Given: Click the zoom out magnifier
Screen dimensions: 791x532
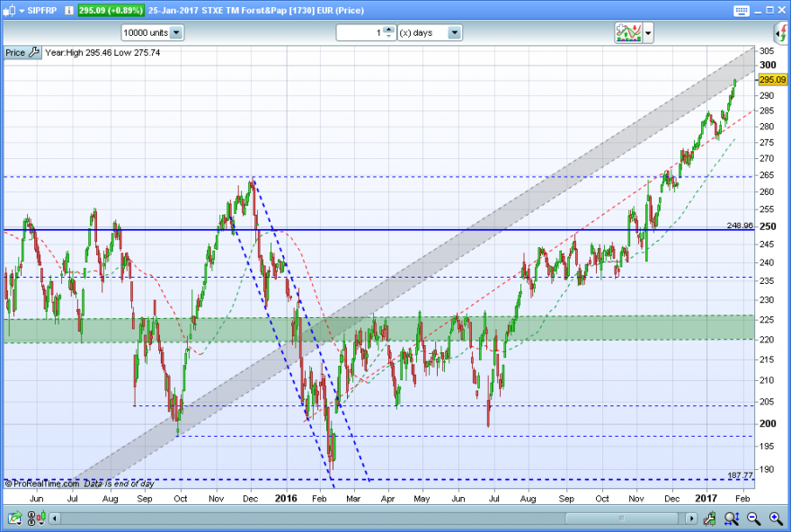Looking at the screenshot, I should [753, 518].
